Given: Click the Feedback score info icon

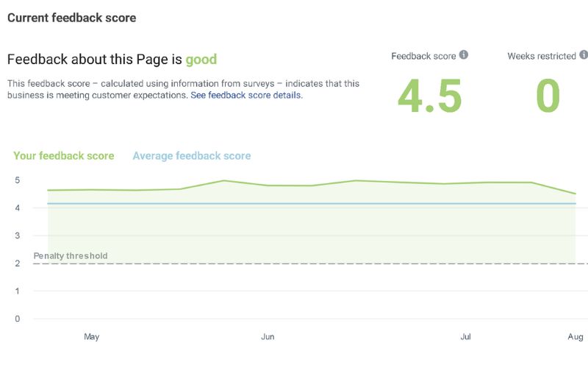Looking at the screenshot, I should pos(464,54).
